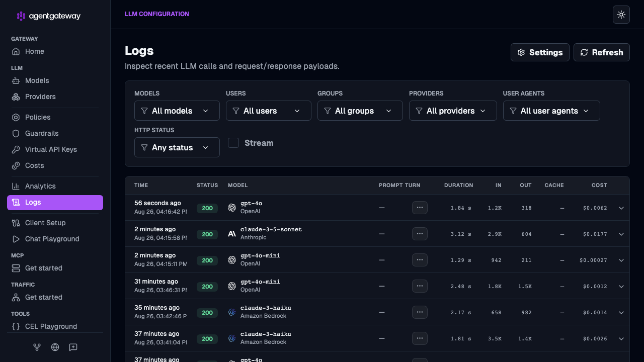644x362 pixels.
Task: Go to Providers in the sidebar
Action: pos(55,97)
